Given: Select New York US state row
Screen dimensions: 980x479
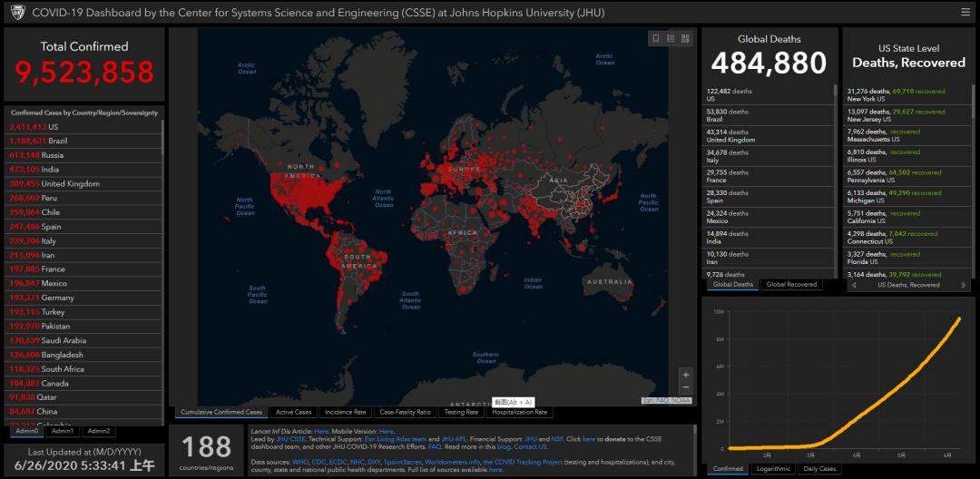Looking at the screenshot, I should pos(907,95).
